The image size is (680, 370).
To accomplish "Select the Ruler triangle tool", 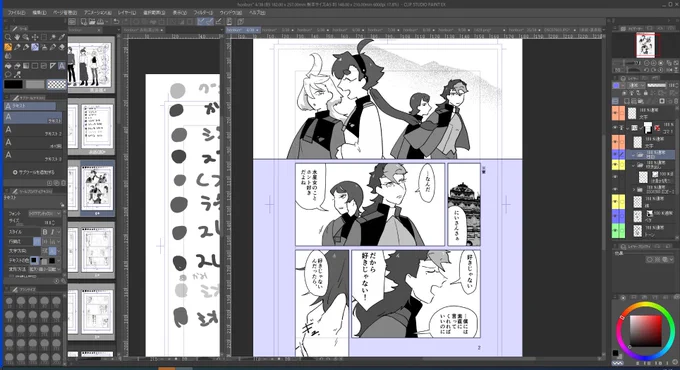I will click(x=53, y=66).
